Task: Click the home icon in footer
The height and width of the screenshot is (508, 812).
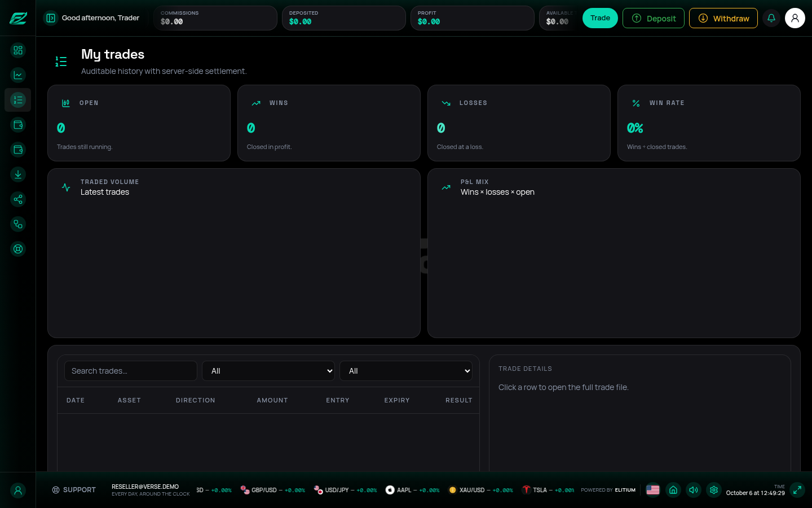Action: [673, 490]
